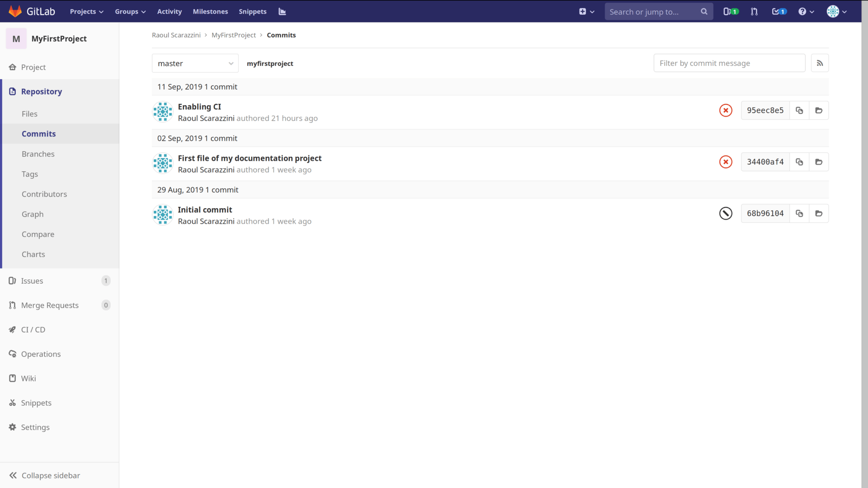This screenshot has width=868, height=488.
Task: Expand the new item plus dropdown
Action: point(587,11)
